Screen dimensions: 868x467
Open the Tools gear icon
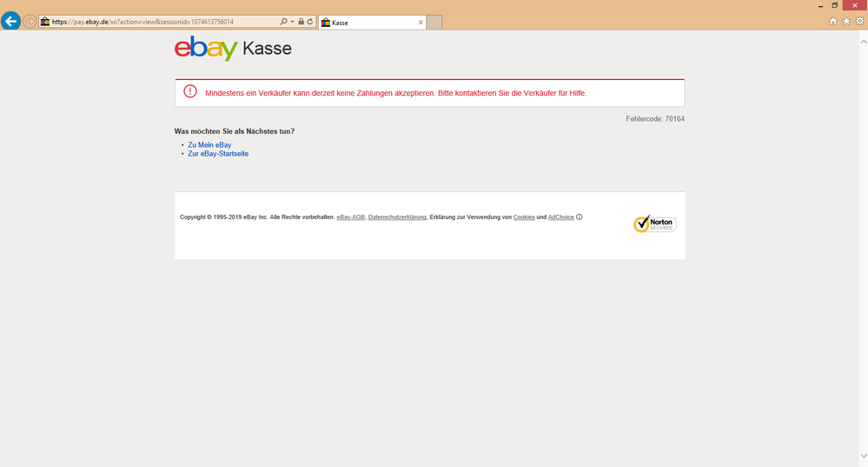coord(859,21)
